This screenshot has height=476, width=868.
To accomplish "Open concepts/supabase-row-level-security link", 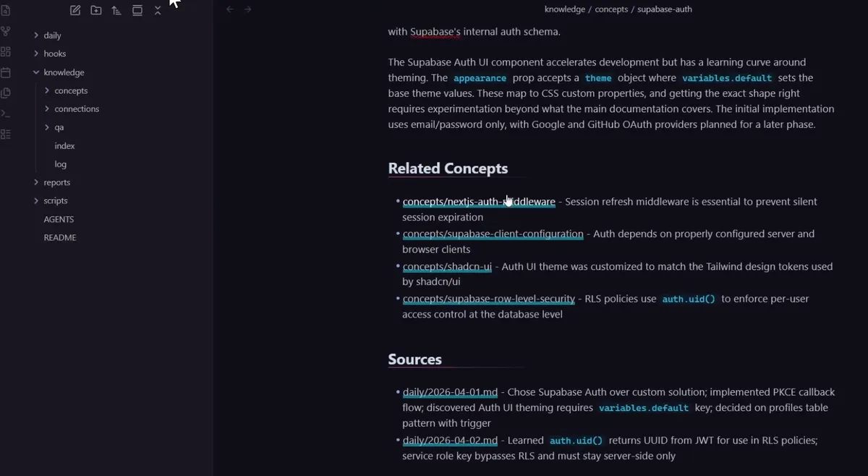I will [x=489, y=299].
